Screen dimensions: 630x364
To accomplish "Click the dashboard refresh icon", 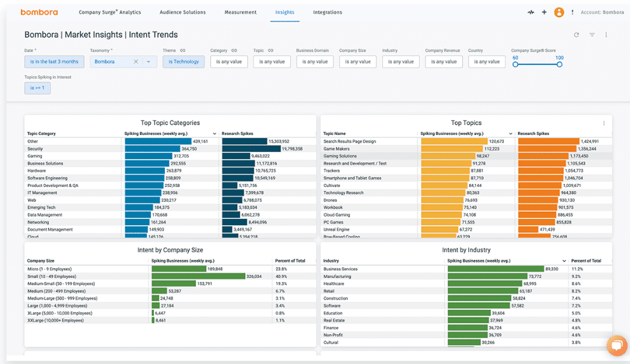I will click(x=576, y=35).
